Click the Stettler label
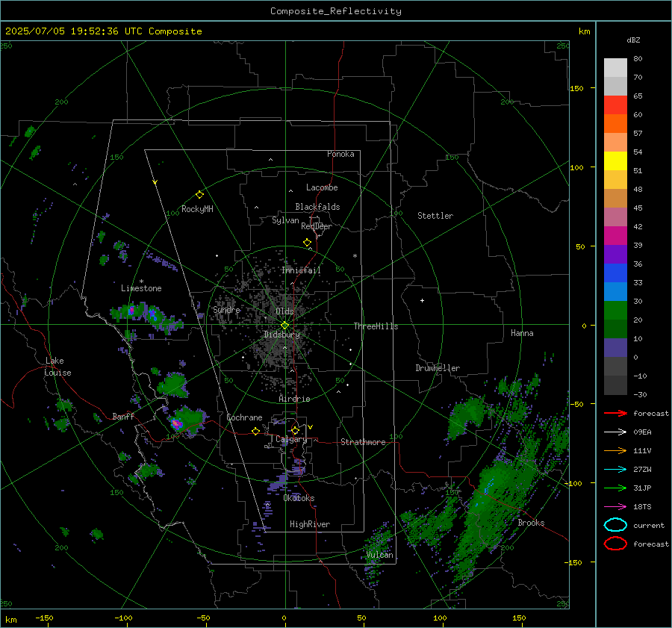 [x=435, y=216]
